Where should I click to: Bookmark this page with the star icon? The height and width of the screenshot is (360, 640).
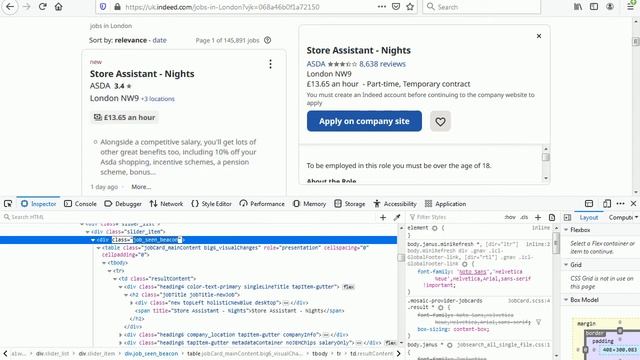[x=410, y=7]
